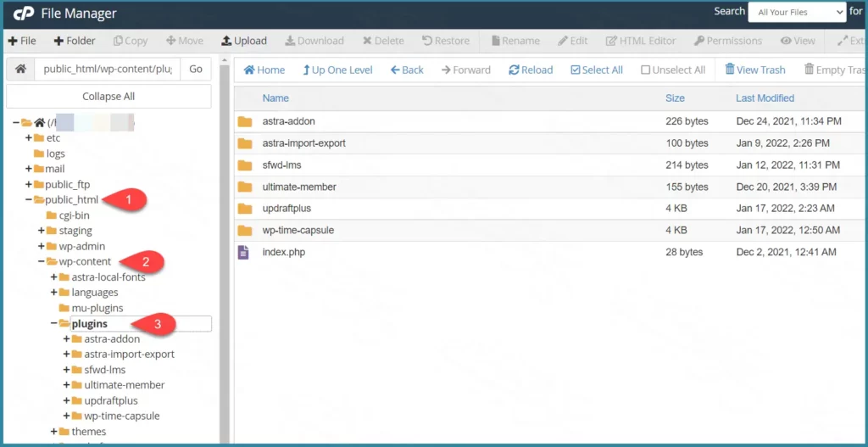Open the All Your Files search dropdown
Viewport: 868px width, 447px height.
click(797, 12)
